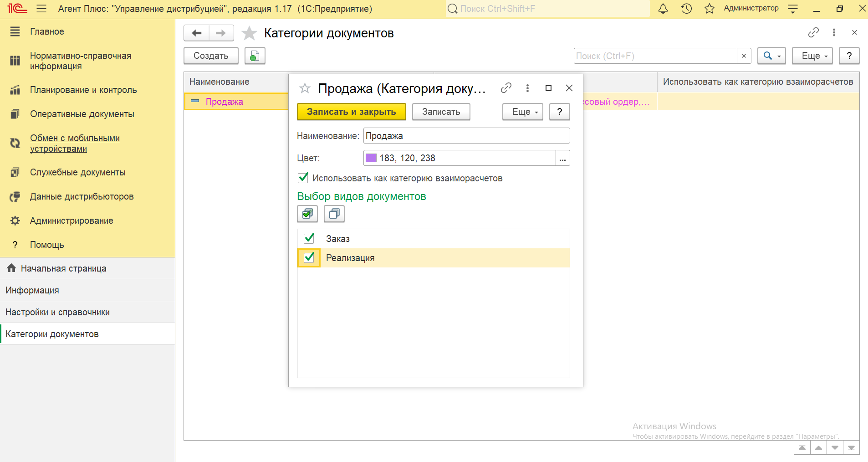This screenshot has width=868, height=462.
Task: Expand the Еще dropdown in dialog
Action: (x=523, y=112)
